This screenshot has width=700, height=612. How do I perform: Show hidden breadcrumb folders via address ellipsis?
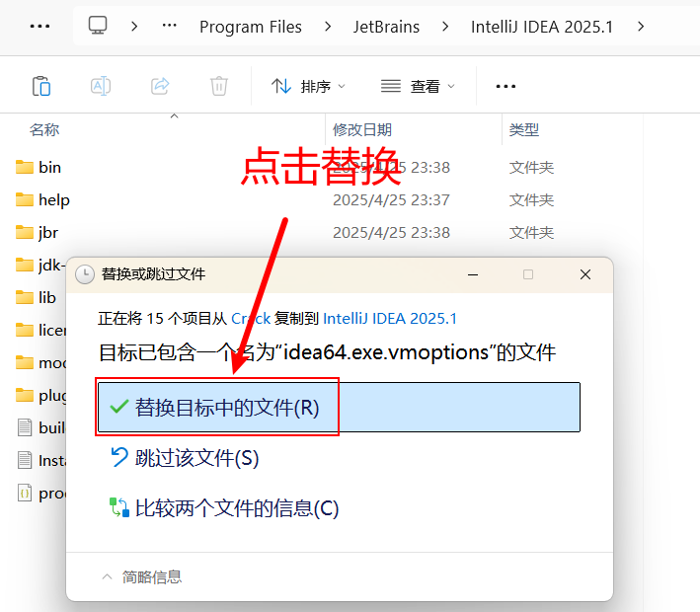(x=169, y=26)
